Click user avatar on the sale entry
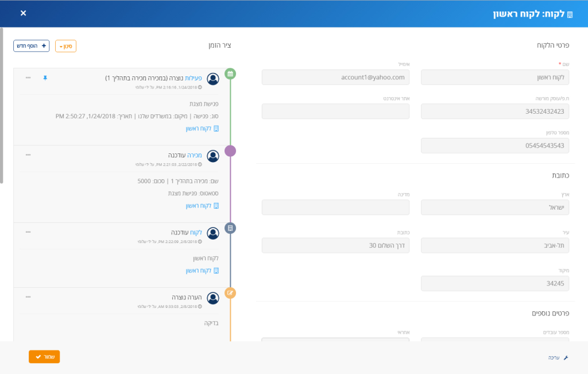588x374 pixels. tap(213, 156)
